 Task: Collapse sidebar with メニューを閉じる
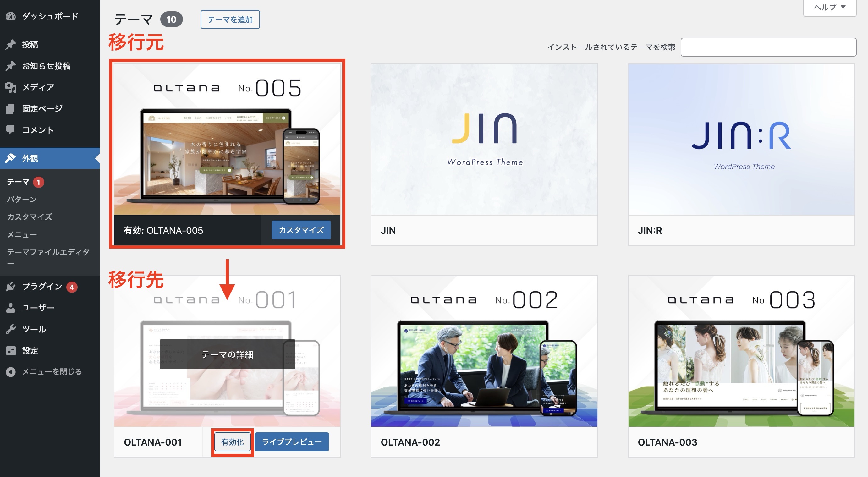50,371
